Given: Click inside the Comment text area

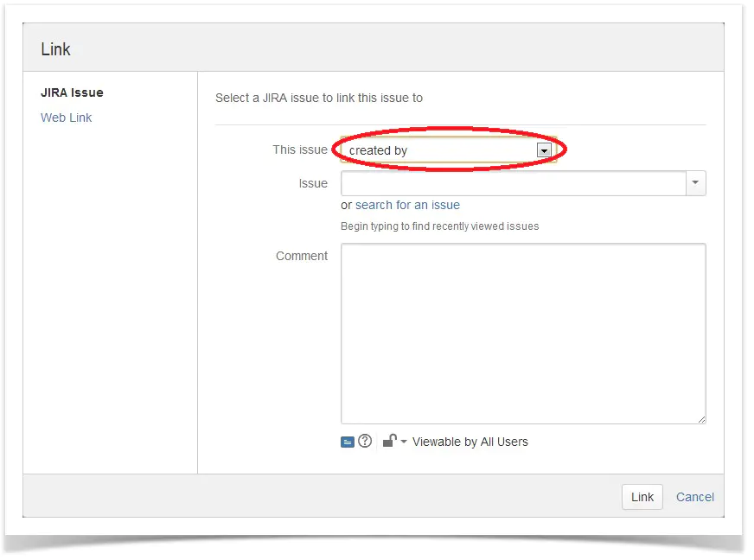Looking at the screenshot, I should click(523, 333).
